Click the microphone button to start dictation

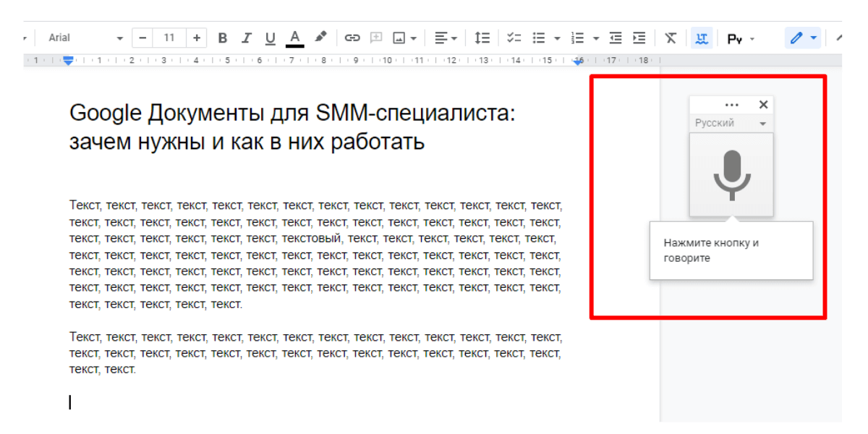pyautogui.click(x=731, y=175)
